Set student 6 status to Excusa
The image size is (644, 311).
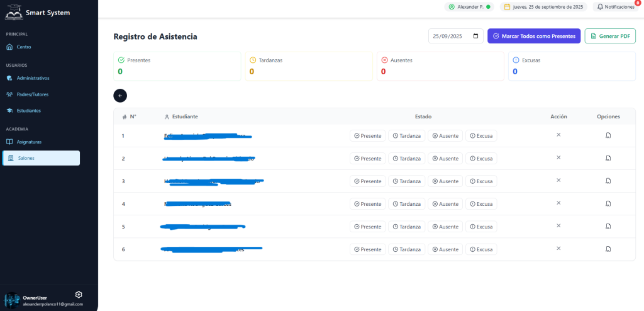click(x=481, y=249)
